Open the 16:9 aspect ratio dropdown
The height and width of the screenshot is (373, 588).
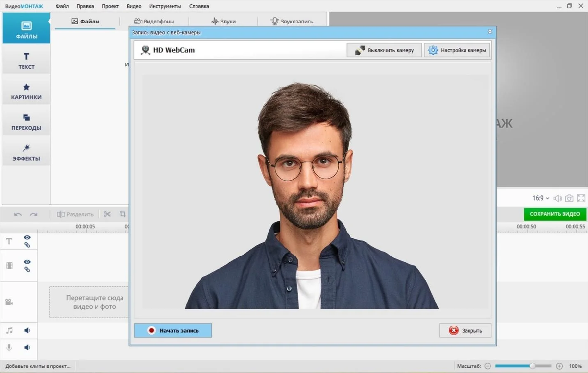coord(540,198)
